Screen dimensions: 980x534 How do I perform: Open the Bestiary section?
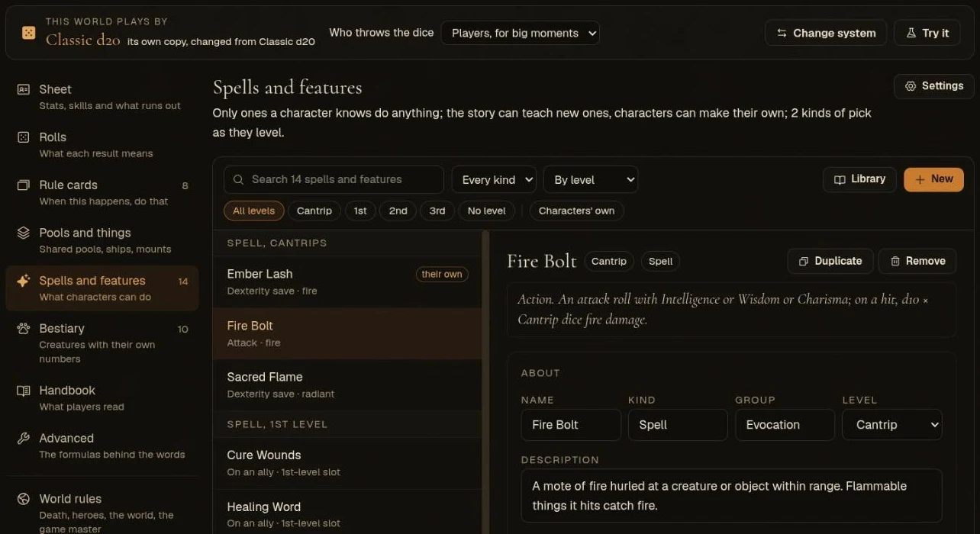[102, 343]
